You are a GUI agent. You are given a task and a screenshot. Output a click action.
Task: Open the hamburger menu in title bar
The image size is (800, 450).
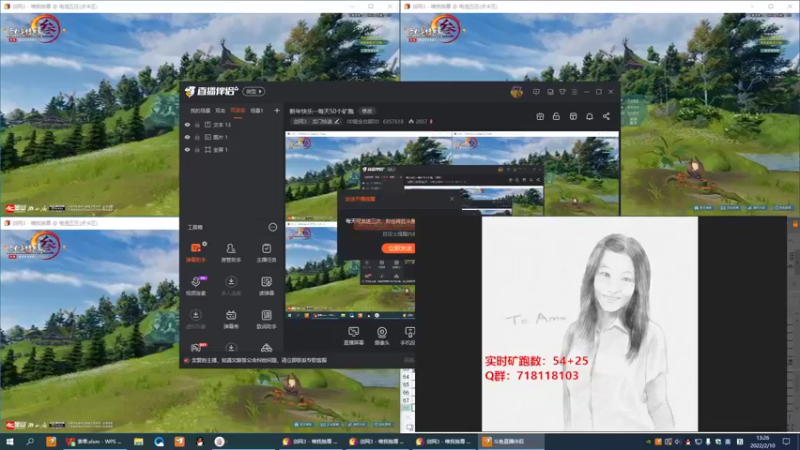pyautogui.click(x=574, y=92)
